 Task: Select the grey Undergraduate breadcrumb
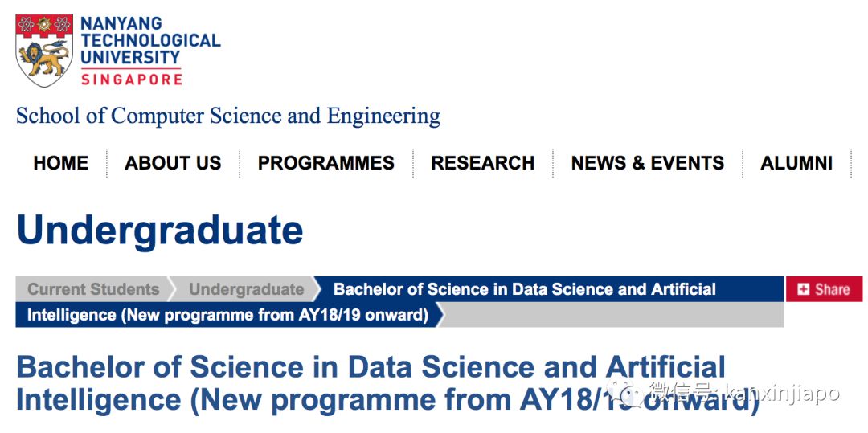[x=246, y=289]
